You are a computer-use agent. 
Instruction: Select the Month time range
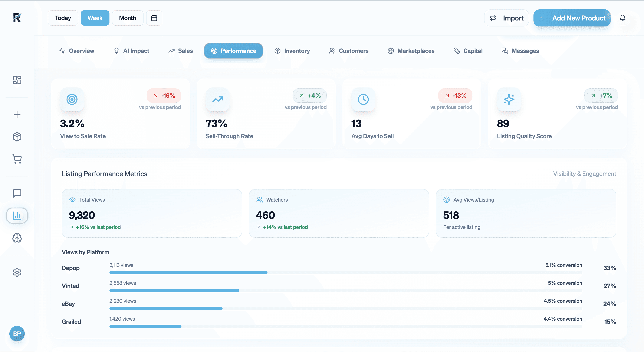[x=128, y=18]
